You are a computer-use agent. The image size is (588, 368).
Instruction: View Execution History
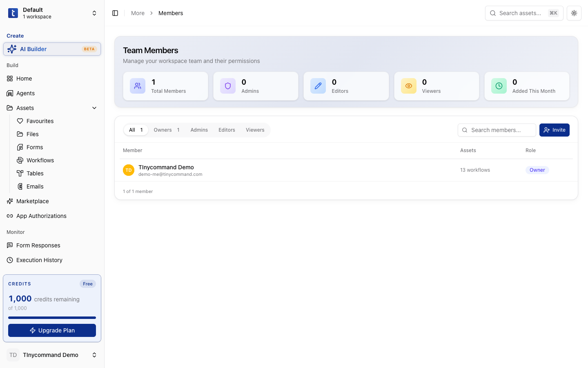click(x=52, y=260)
